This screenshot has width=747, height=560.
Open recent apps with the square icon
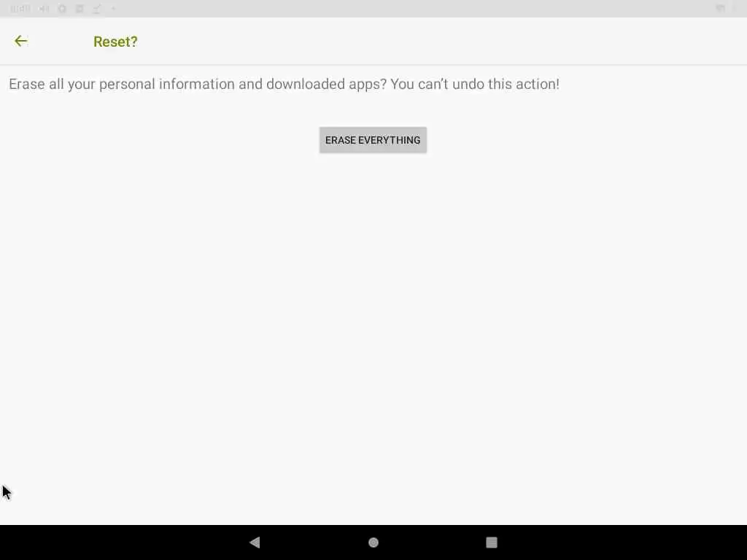pyautogui.click(x=492, y=542)
